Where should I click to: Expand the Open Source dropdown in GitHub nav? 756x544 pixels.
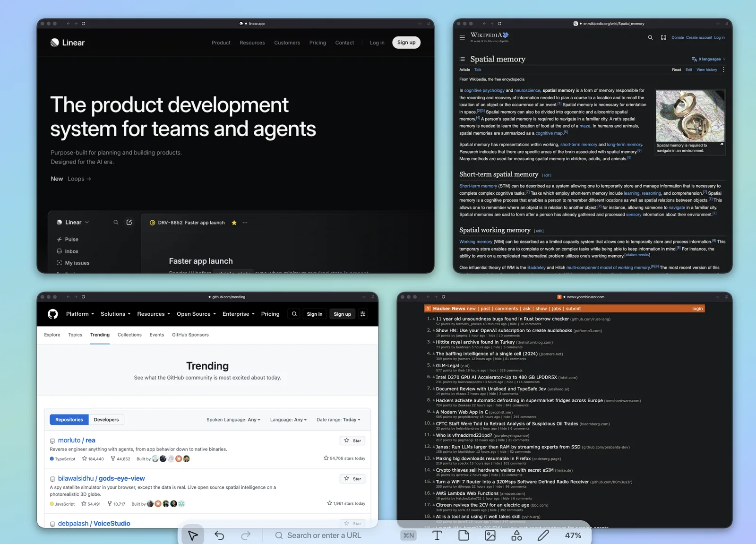196,314
